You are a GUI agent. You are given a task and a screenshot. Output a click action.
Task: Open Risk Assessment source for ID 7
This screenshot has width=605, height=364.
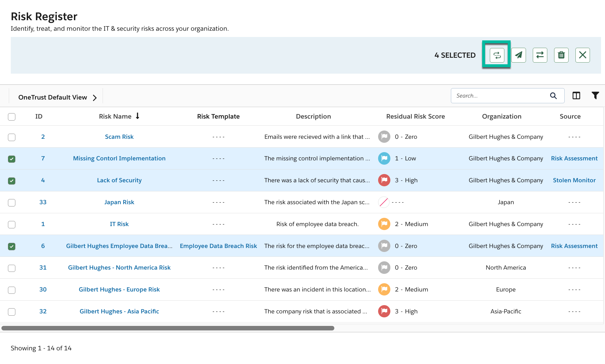(574, 158)
